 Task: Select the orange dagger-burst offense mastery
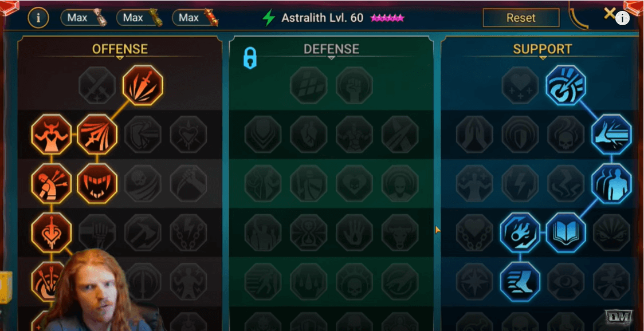143,85
